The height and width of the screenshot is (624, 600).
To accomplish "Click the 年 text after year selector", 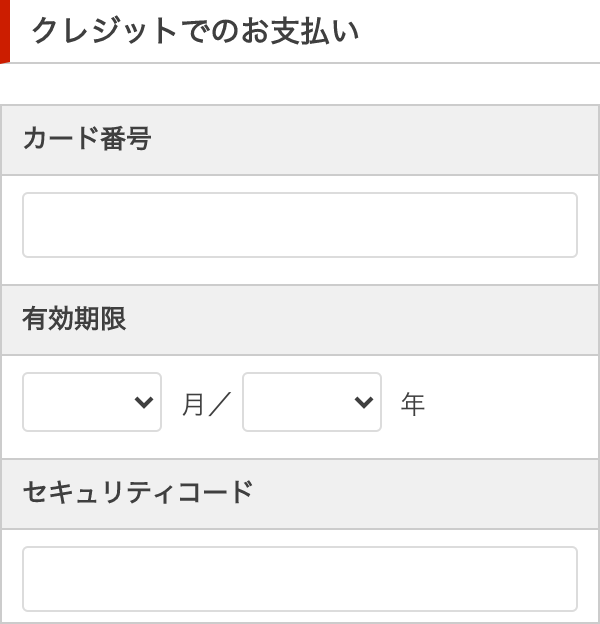I will [413, 404].
